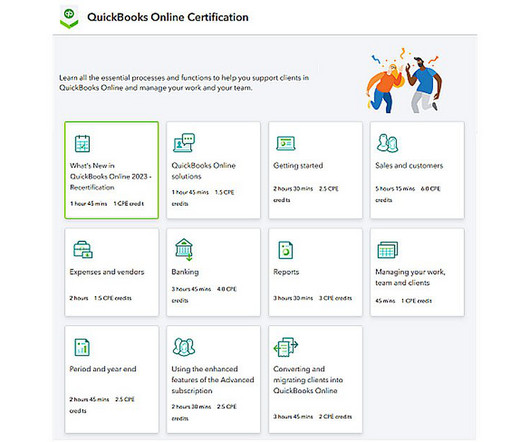Open the QuickBooks Online solutions course
530x442 pixels.
pyautogui.click(x=203, y=171)
